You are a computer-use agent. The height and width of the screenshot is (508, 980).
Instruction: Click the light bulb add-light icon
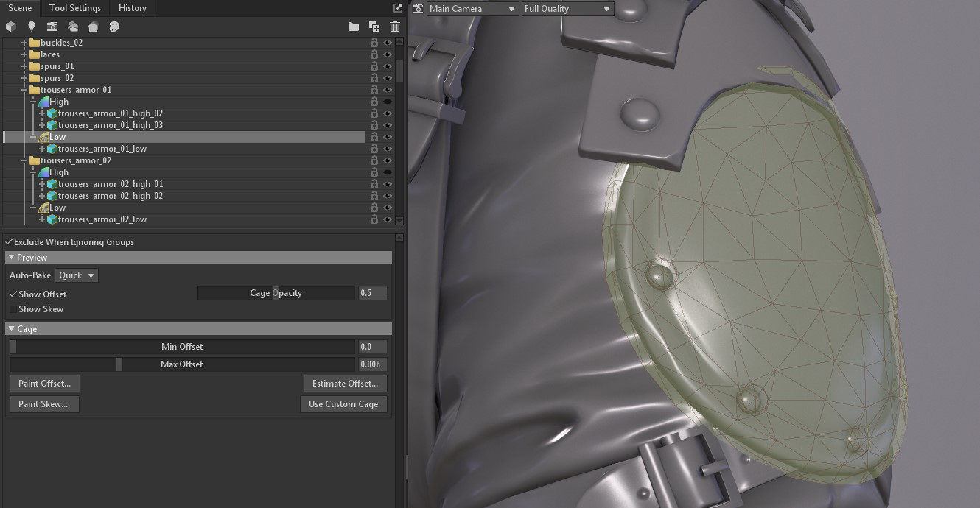pos(32,27)
